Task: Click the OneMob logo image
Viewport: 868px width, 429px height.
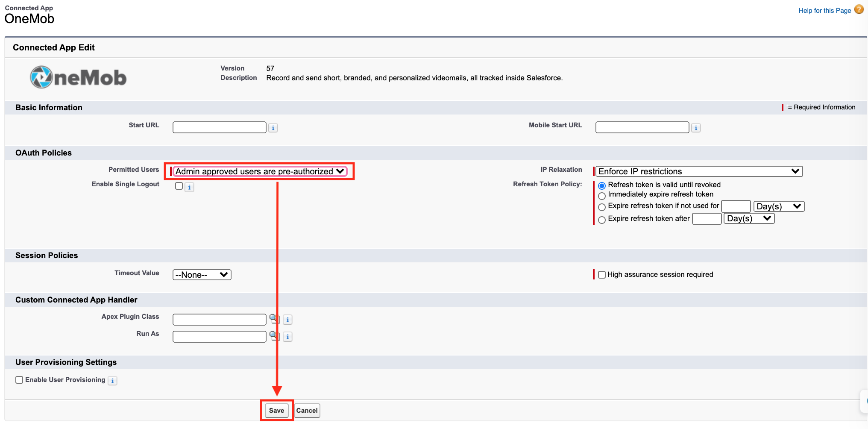Action: 78,77
